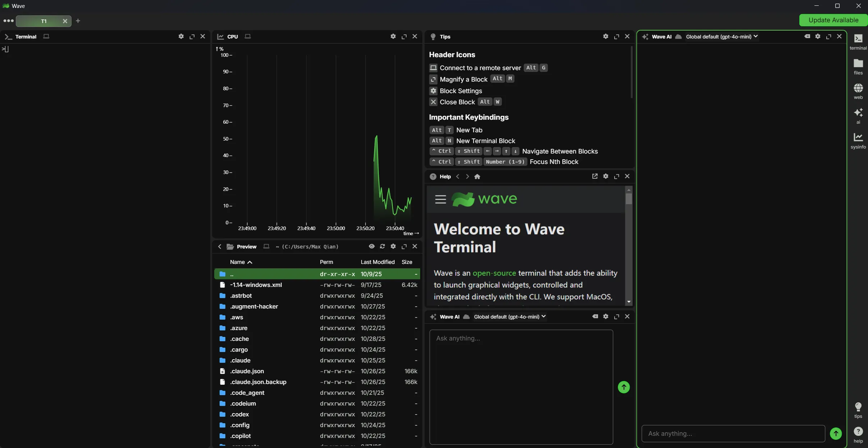Image resolution: width=868 pixels, height=448 pixels.
Task: Toggle the wave docs hamburger menu
Action: [440, 199]
